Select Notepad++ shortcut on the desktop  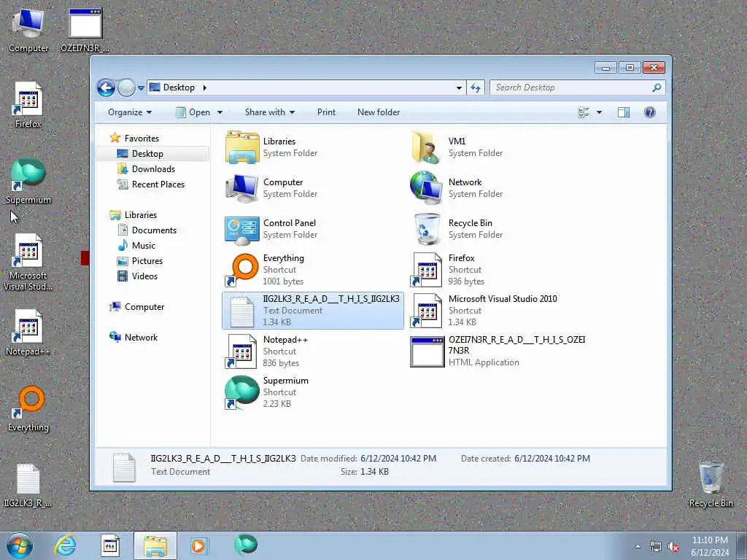coord(28,332)
